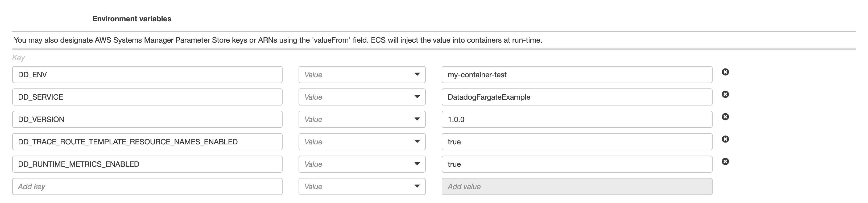Edit the true value for DD_RUNTIME_METRICS_ENABLED
This screenshot has width=868, height=203.
[577, 164]
